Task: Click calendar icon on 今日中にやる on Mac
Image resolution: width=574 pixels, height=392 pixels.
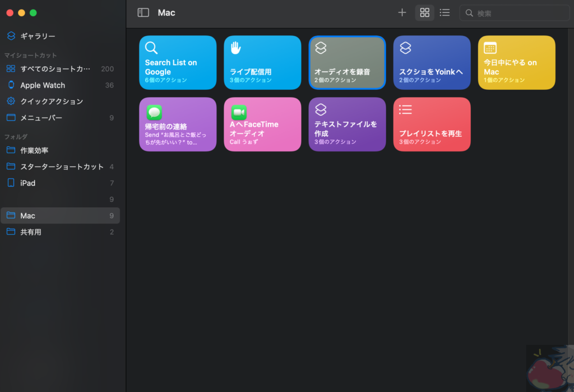Action: (490, 48)
